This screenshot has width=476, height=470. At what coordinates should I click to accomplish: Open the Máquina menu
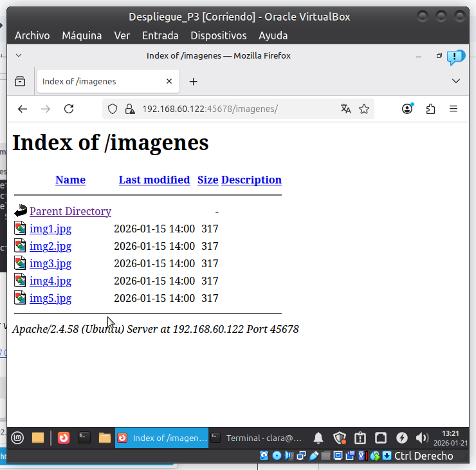[x=82, y=35]
